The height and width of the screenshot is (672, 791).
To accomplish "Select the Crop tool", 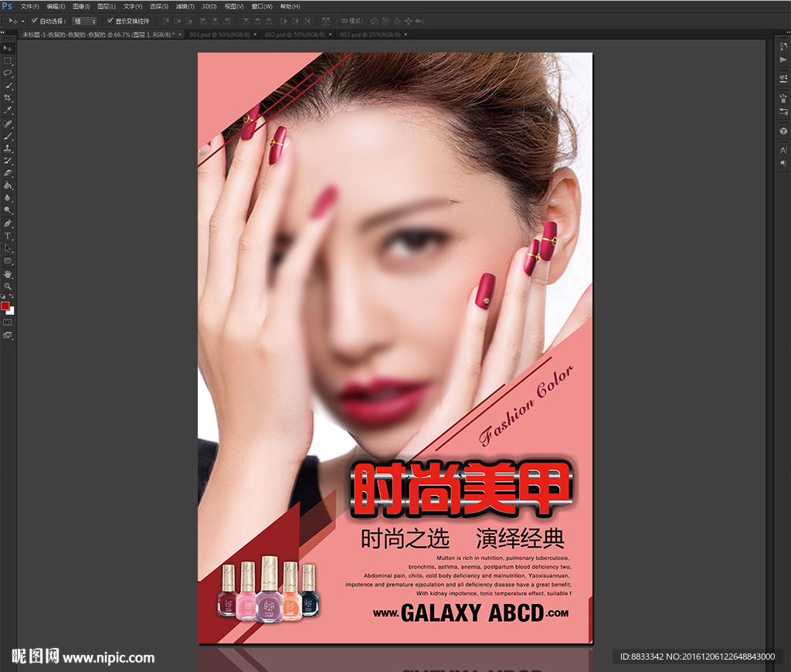I will click(8, 98).
